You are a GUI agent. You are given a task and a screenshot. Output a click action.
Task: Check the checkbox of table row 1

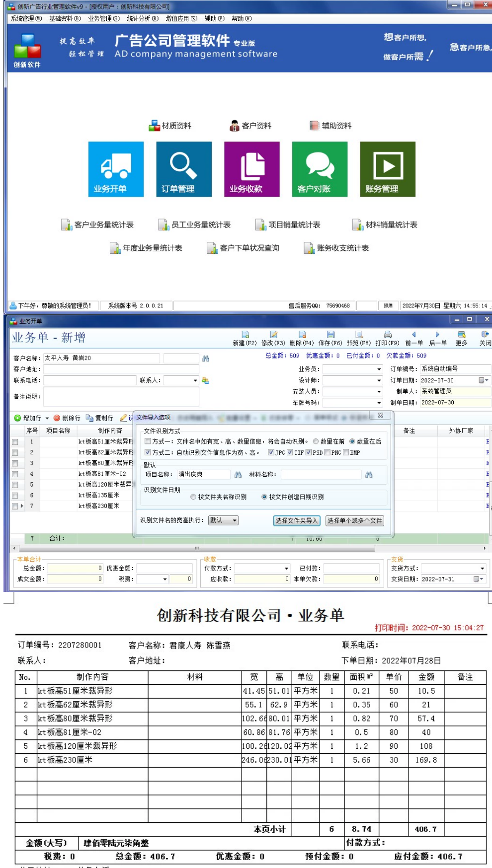click(x=15, y=442)
